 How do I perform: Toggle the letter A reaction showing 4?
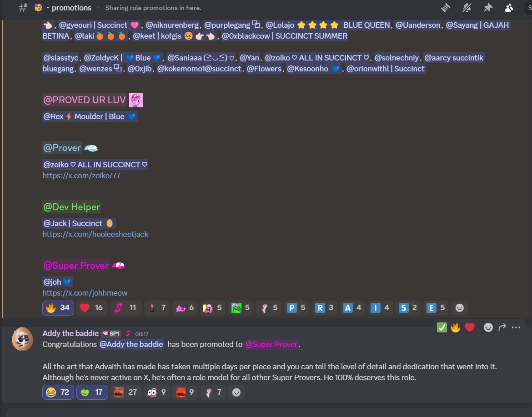point(352,308)
